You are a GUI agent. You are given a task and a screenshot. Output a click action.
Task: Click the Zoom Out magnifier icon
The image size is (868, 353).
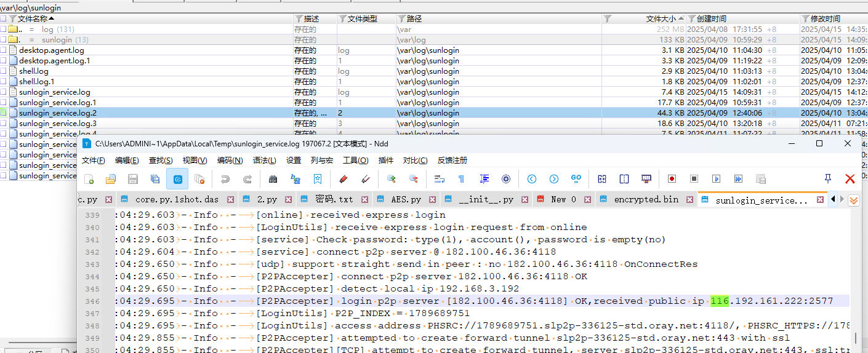(413, 179)
